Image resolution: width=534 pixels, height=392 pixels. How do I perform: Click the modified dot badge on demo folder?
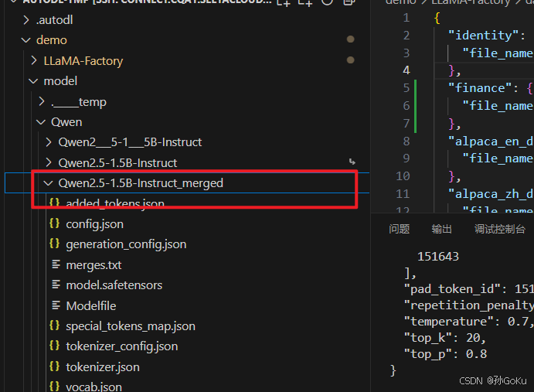click(350, 39)
